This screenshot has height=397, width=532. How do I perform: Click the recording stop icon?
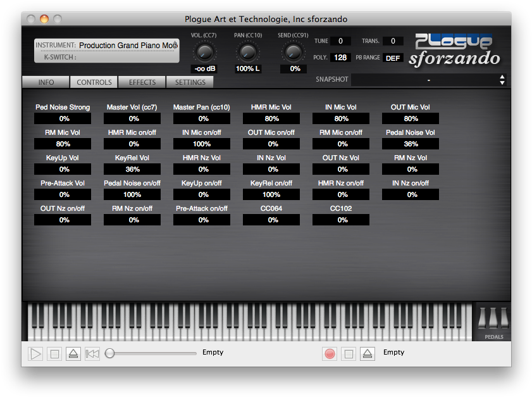point(349,353)
